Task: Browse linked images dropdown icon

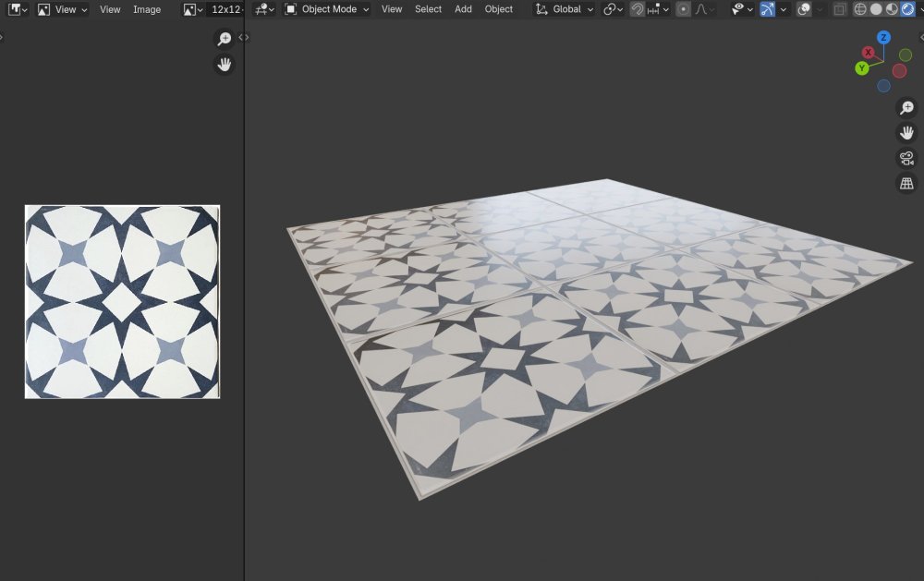Action: click(193, 9)
